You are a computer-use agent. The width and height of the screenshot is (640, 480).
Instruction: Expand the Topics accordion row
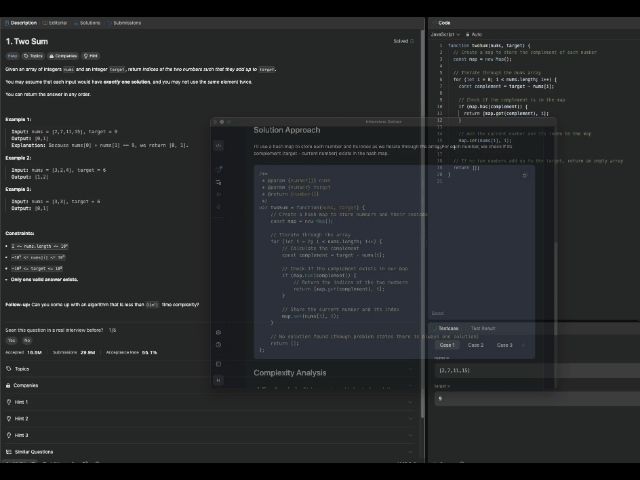click(22, 368)
